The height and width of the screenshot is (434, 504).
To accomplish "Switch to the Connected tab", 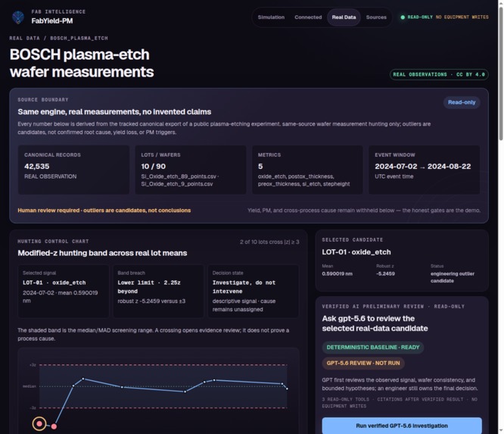I will coord(308,17).
